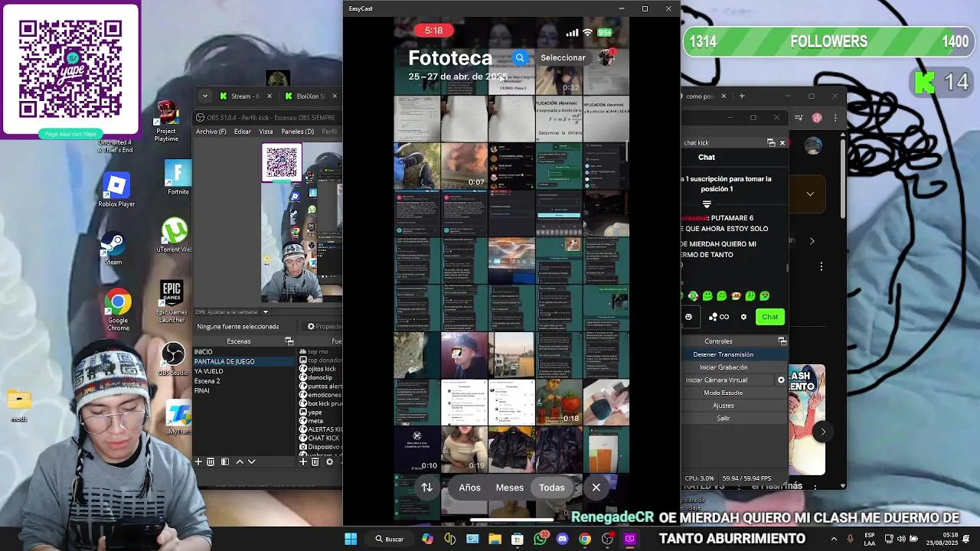Expand the OBS preview zoom dropdown
The image size is (980, 551).
click(x=266, y=312)
